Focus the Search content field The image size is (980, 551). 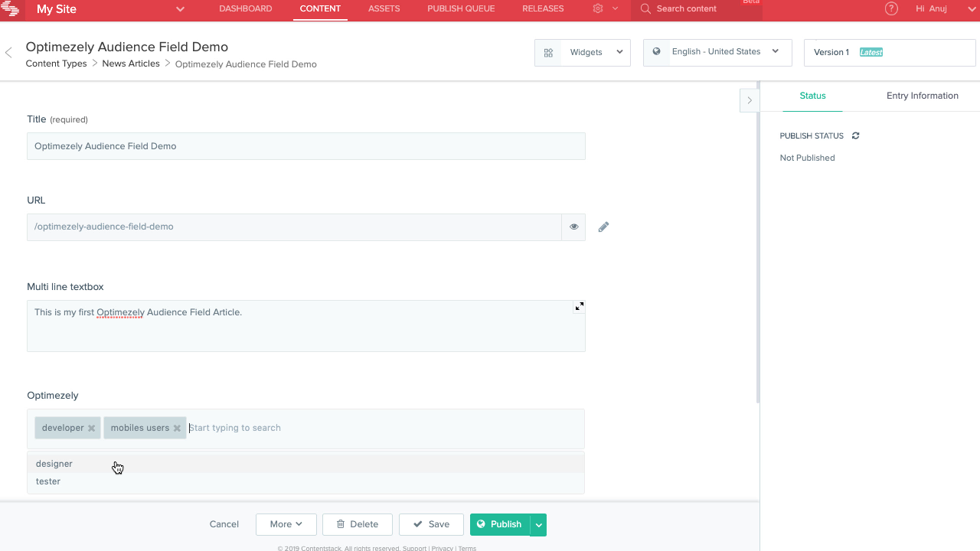[697, 9]
